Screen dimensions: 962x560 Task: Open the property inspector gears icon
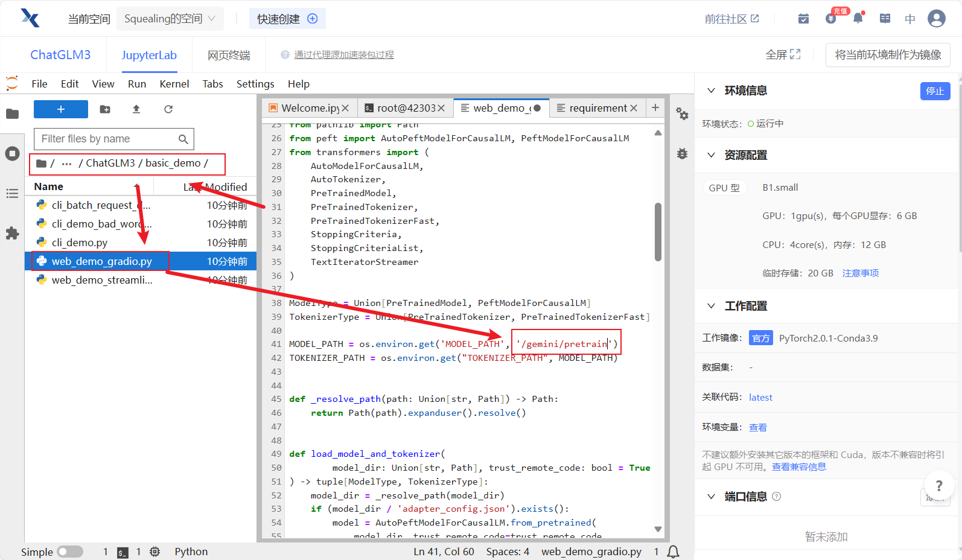[682, 114]
